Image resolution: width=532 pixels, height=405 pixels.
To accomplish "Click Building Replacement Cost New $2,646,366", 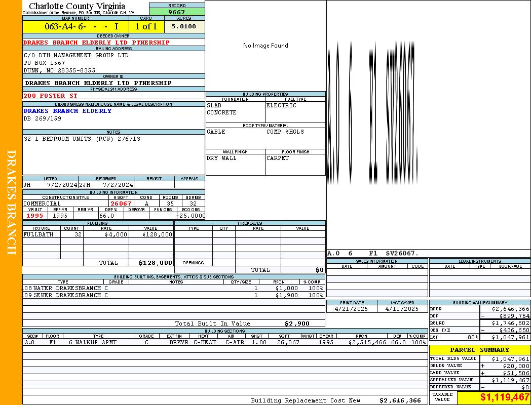I will tap(336, 400).
